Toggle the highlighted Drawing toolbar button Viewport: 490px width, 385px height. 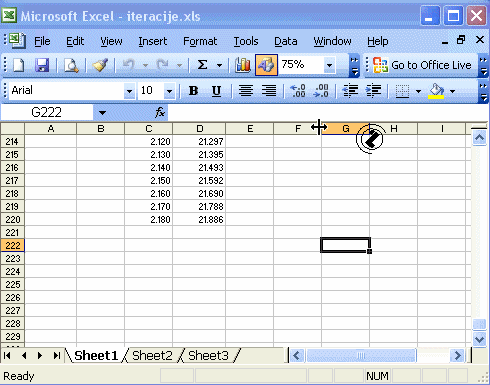pyautogui.click(x=266, y=65)
